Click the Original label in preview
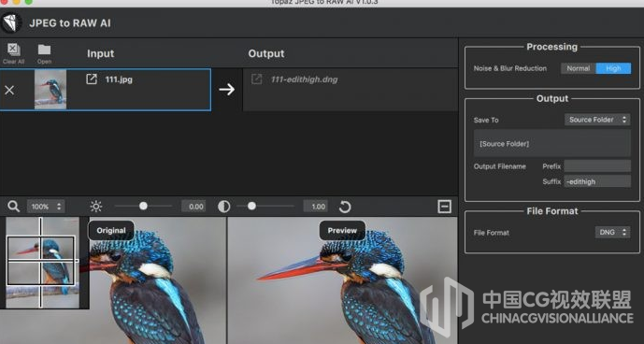The image size is (644, 344). 111,231
